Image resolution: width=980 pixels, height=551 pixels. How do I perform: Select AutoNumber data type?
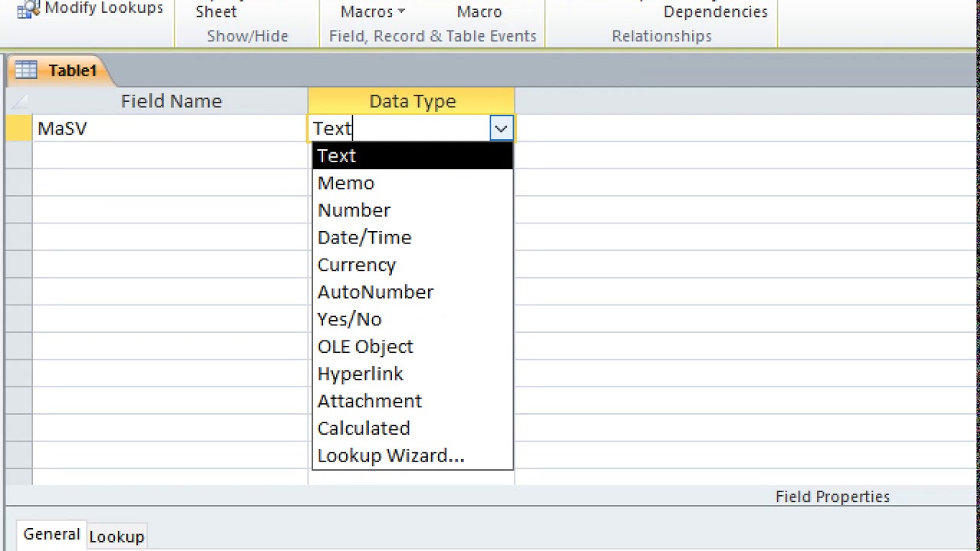pos(413,292)
